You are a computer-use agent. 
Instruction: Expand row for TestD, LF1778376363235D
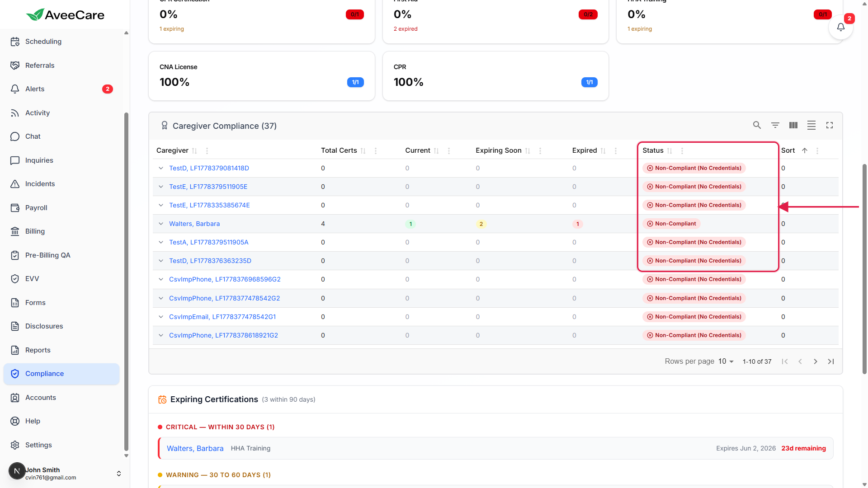161,261
